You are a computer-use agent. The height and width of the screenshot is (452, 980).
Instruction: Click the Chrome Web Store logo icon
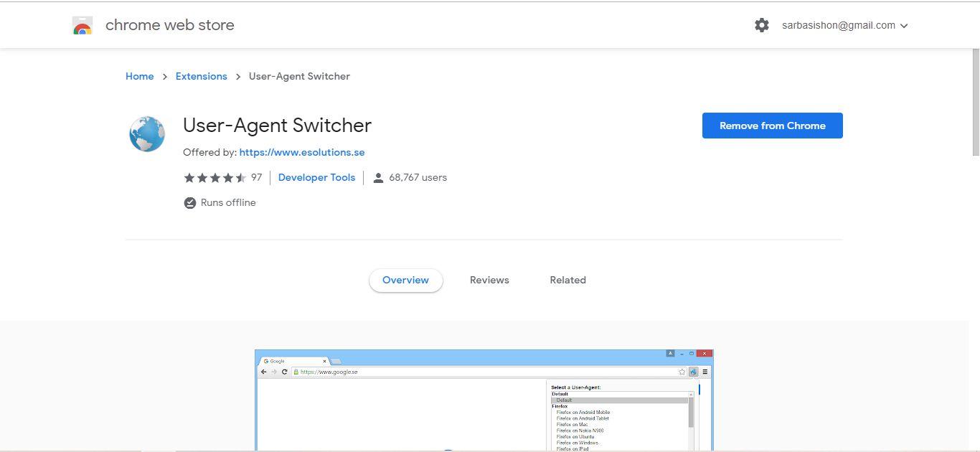coord(83,26)
